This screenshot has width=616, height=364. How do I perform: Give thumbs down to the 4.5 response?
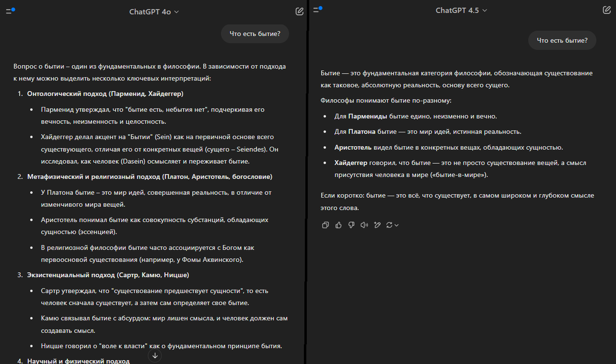(x=352, y=225)
